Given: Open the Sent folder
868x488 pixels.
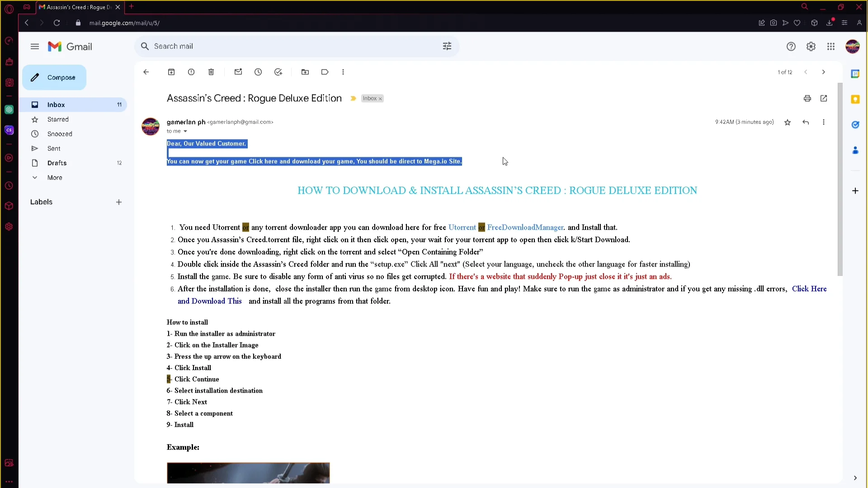Looking at the screenshot, I should pos(54,149).
